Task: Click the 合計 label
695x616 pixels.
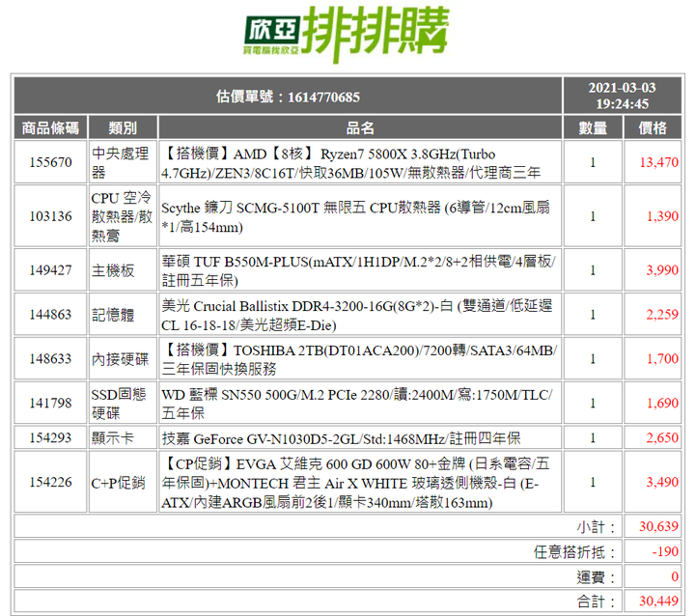Action: pyautogui.click(x=597, y=602)
